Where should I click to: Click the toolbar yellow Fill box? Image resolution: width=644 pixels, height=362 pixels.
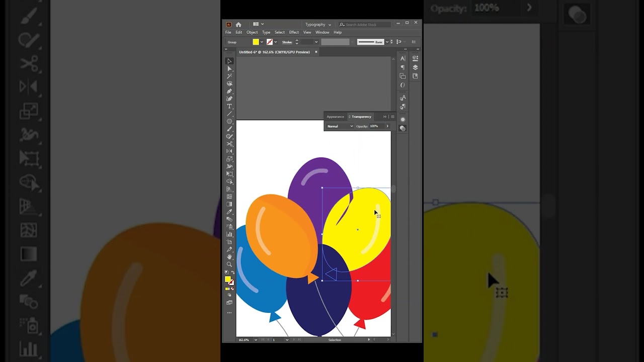pos(227,279)
